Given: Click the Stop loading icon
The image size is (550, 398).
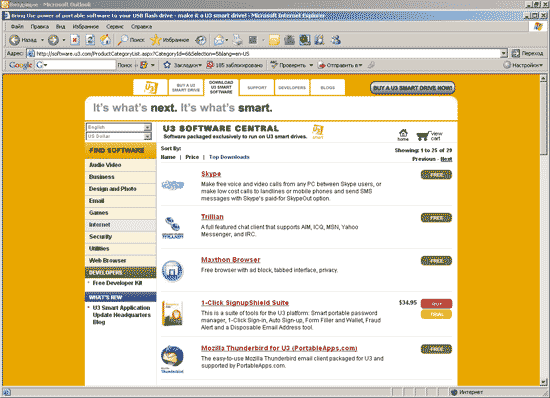Looking at the screenshot, I should click(75, 40).
